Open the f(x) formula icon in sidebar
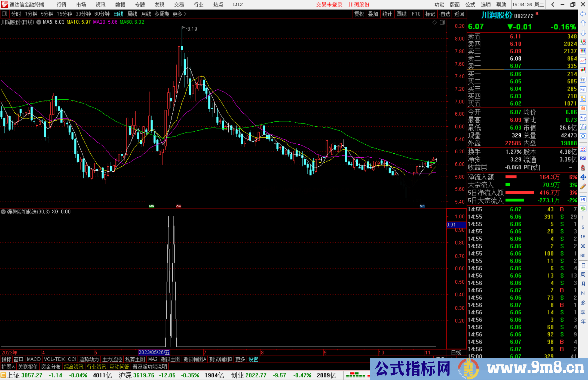588x380 pixels. (583, 127)
